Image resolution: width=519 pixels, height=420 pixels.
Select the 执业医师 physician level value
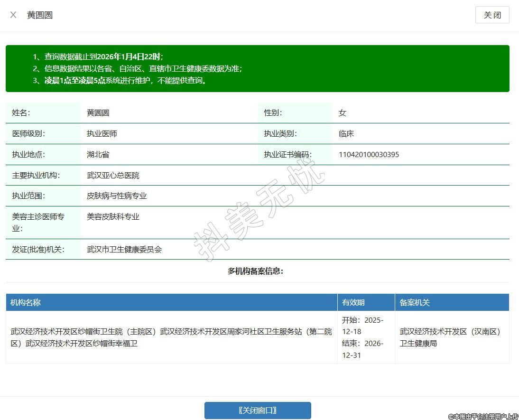coord(102,134)
